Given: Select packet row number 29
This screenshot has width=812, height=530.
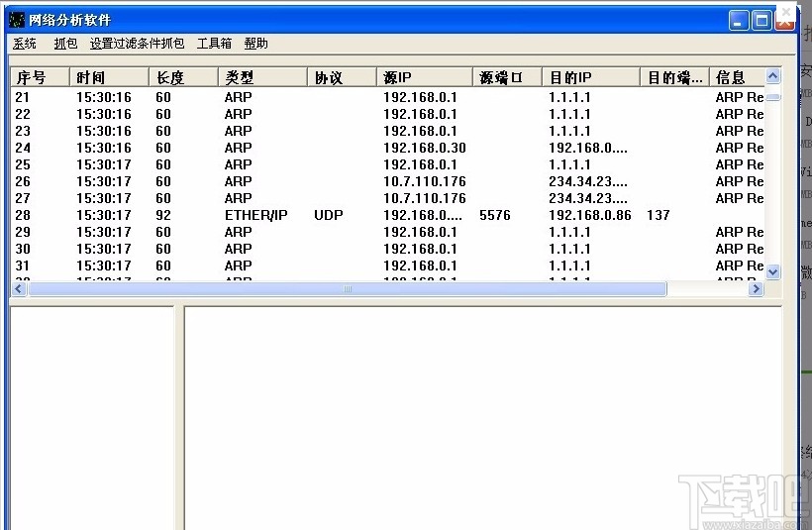Looking at the screenshot, I should point(388,232).
